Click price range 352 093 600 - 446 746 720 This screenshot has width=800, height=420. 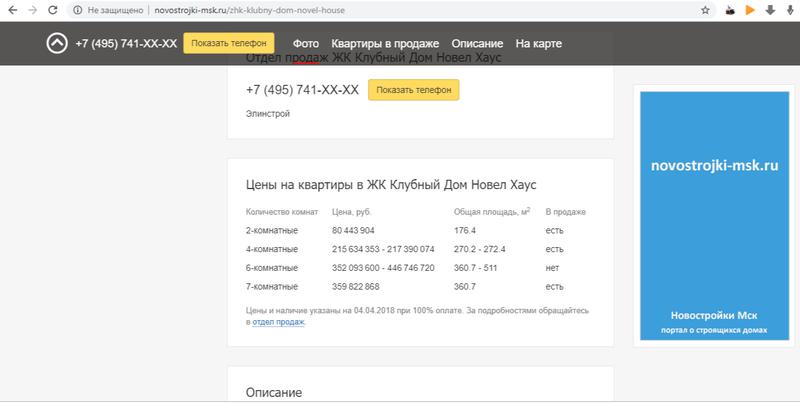click(x=383, y=268)
